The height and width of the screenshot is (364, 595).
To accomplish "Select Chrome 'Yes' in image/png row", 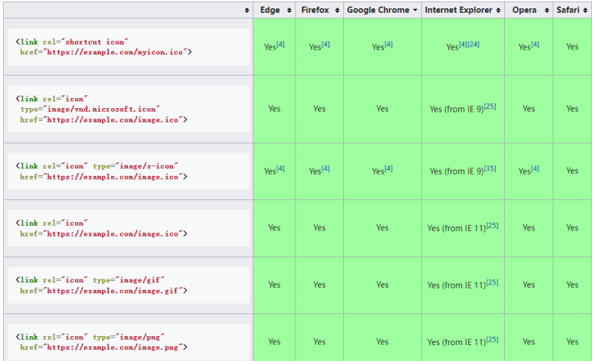I will (382, 341).
